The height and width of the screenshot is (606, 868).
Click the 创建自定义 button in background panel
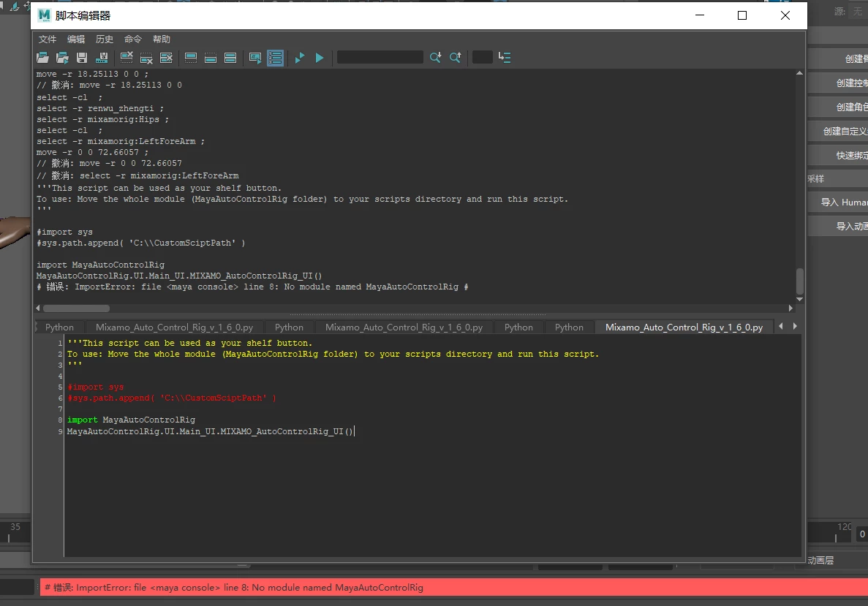837,131
